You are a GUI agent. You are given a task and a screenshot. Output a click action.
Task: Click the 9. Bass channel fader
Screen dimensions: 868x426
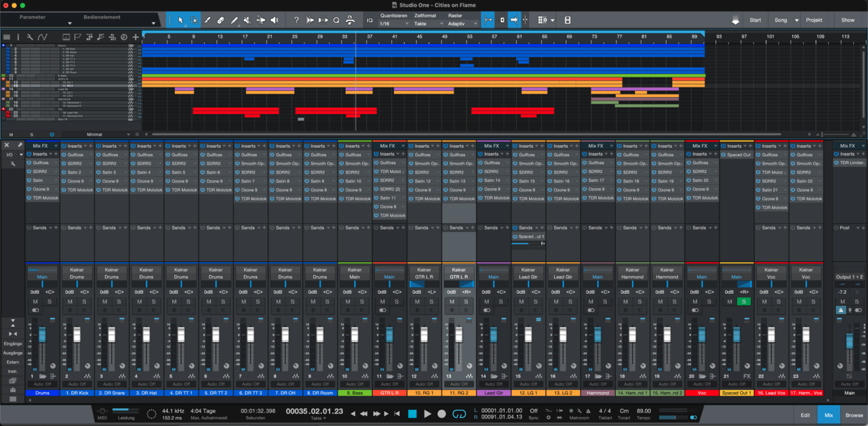point(355,334)
